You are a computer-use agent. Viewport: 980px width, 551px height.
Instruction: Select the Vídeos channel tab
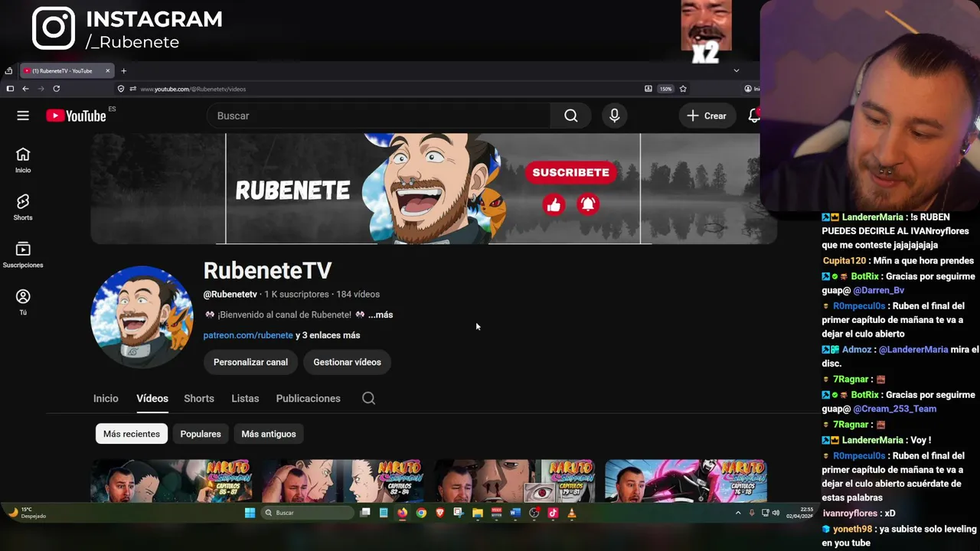(x=152, y=399)
